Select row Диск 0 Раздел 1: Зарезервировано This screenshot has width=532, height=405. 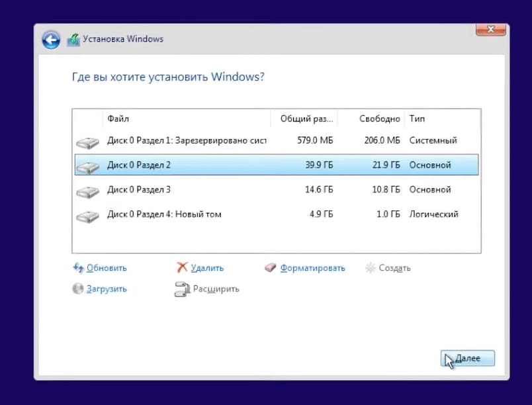pyautogui.click(x=277, y=140)
